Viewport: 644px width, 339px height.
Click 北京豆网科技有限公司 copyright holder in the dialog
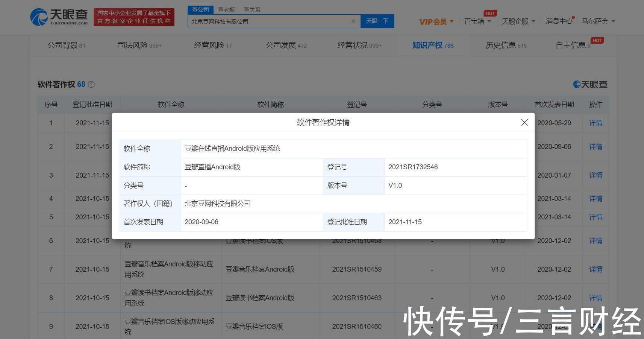pyautogui.click(x=217, y=204)
